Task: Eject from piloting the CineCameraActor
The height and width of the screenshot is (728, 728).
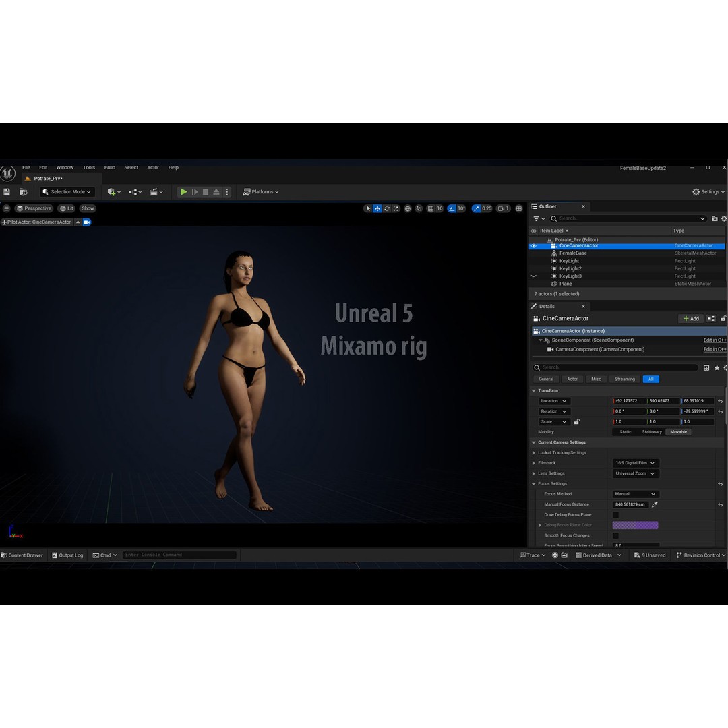Action: pyautogui.click(x=78, y=222)
